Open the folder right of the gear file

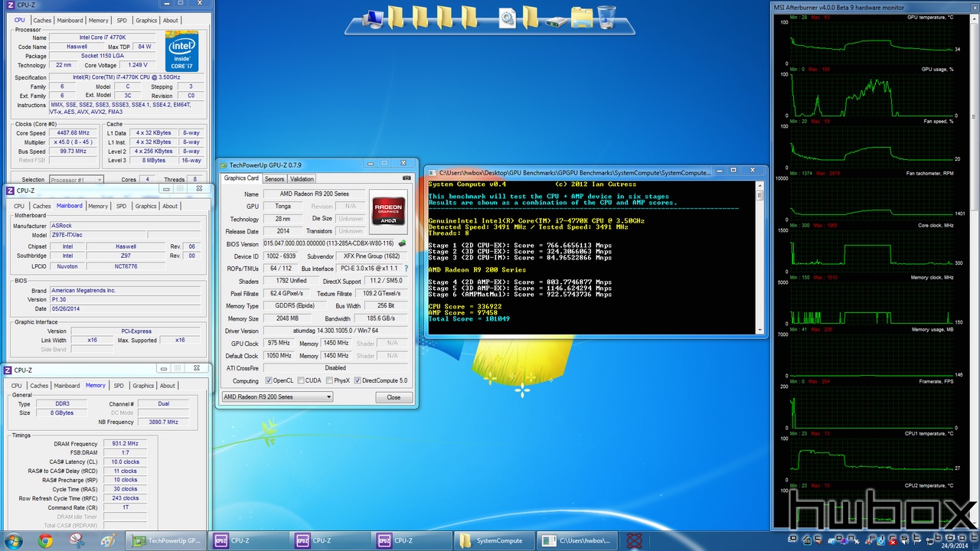[x=531, y=17]
